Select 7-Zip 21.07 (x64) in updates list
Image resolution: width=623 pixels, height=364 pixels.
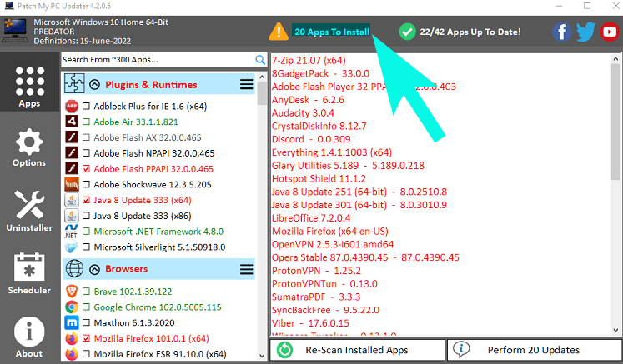pos(309,60)
